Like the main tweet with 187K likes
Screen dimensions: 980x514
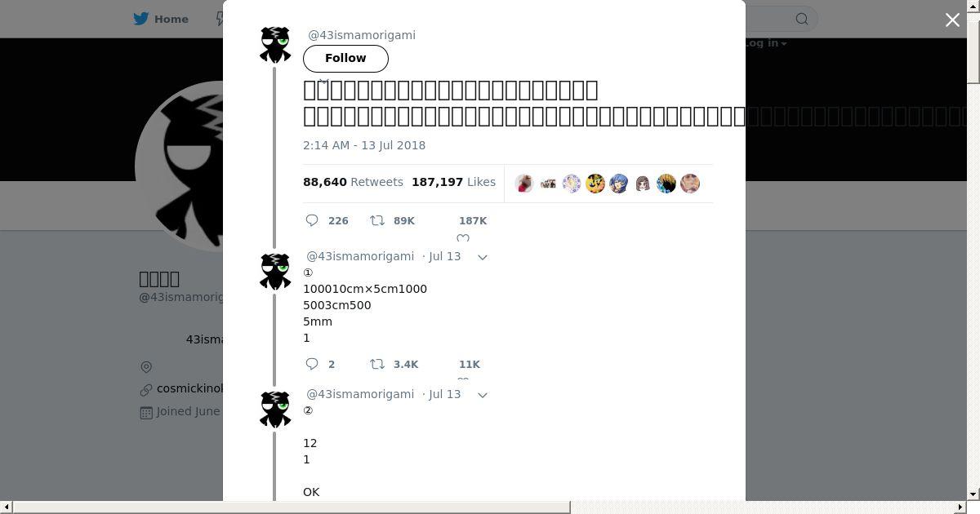coord(463,237)
